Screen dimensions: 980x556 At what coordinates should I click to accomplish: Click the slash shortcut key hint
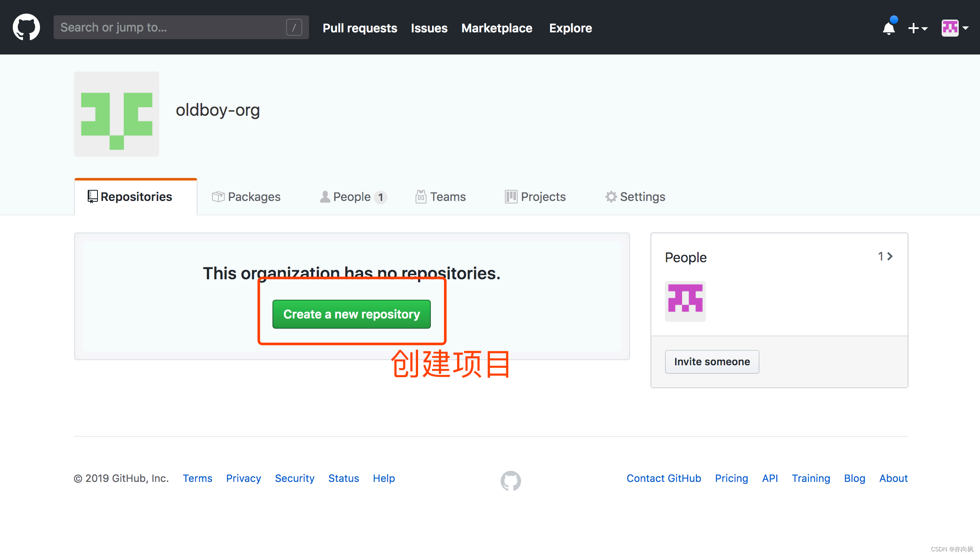(x=294, y=27)
